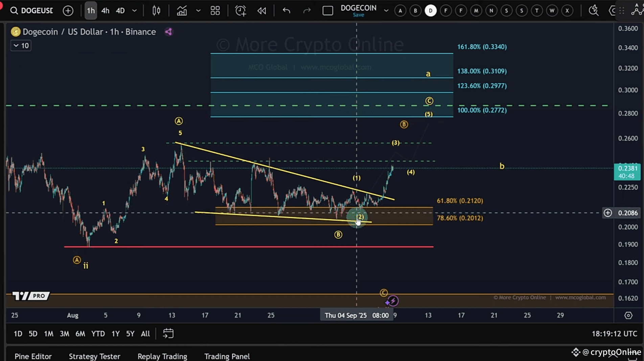
Task: Select the 161.80% (0.3340) Fibonacci label
Action: (482, 47)
